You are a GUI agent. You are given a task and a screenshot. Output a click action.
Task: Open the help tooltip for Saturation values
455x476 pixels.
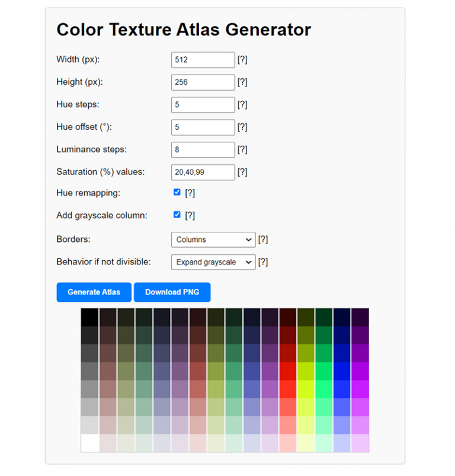242,172
